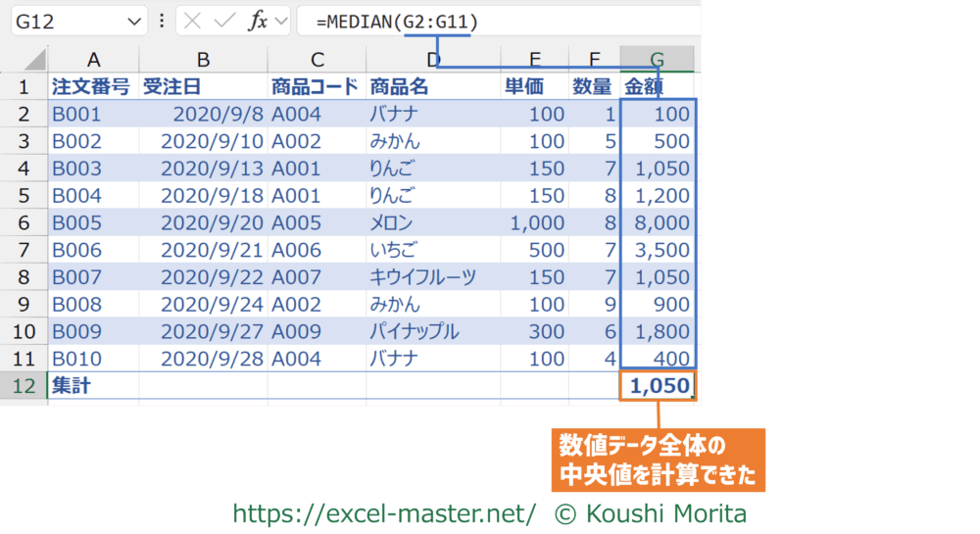The image size is (980, 534).
Task: Select row 6 header
Action: (x=24, y=222)
